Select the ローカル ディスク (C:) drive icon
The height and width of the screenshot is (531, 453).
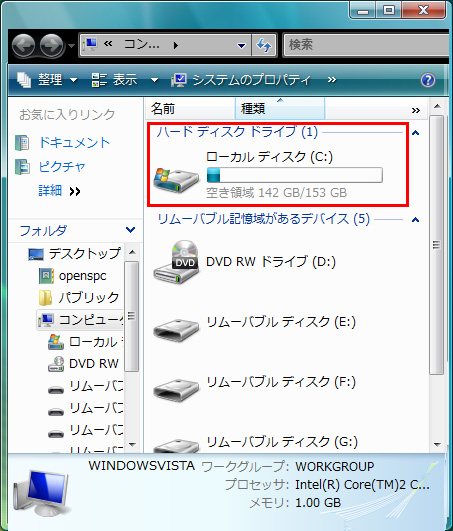[176, 180]
